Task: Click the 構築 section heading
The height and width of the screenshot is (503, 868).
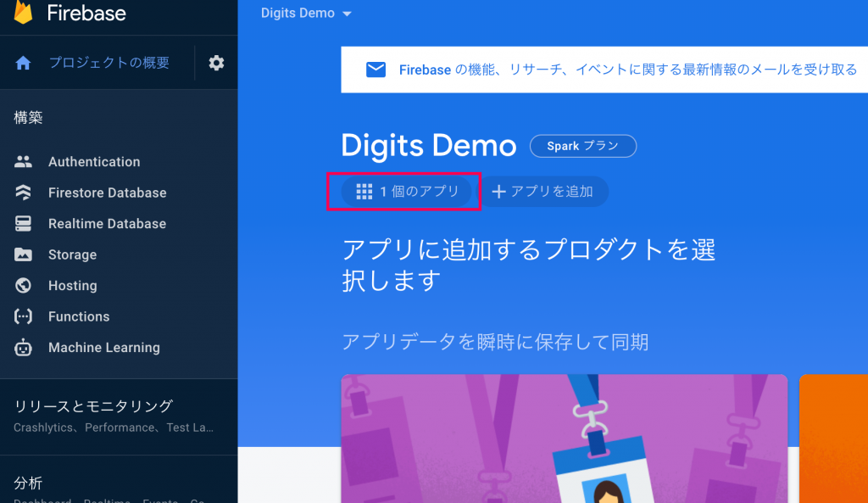Action: 28,117
